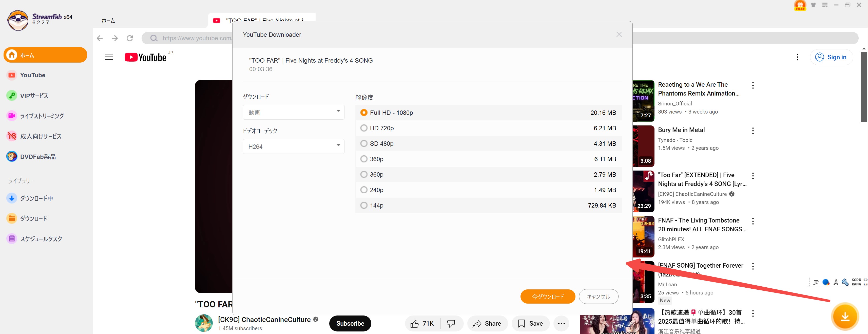Dislike the video with thumbs-down icon
Viewport: 868px width, 334px height.
451,324
